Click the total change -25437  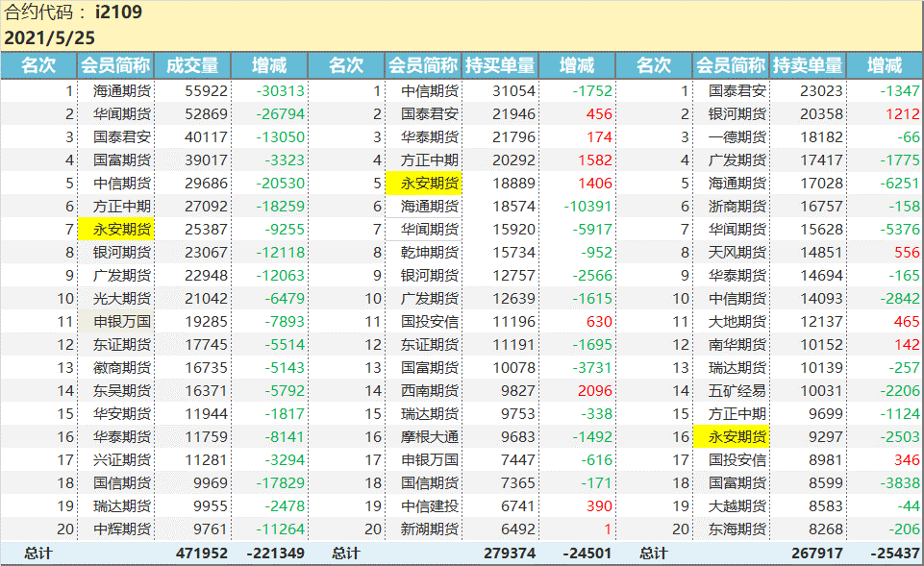tap(895, 554)
